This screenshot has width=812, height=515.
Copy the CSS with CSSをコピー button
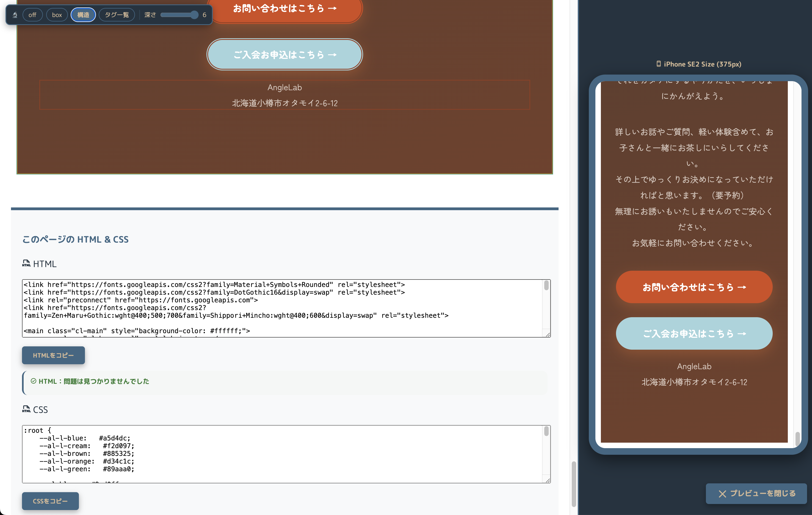[x=50, y=501]
